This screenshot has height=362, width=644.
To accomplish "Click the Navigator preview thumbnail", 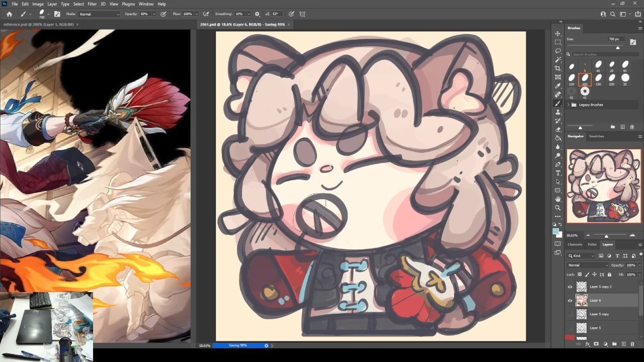I will coord(604,186).
